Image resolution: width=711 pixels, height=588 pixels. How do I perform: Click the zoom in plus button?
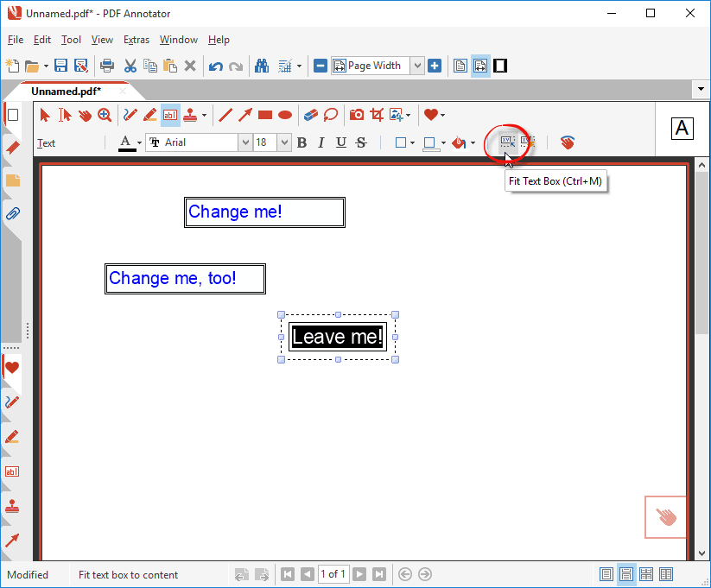(x=435, y=65)
